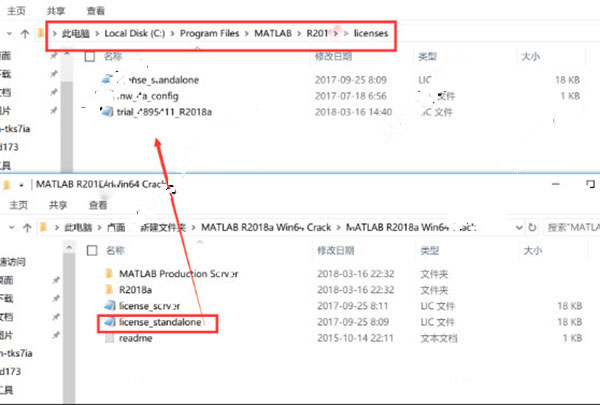Click 2018-03-16 14:40 date of trial file
This screenshot has width=600, height=405.
pos(353,112)
